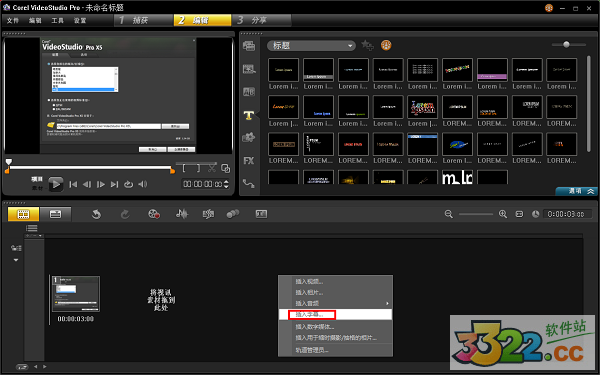This screenshot has width=600, height=375.
Task: Switch to storyboard view
Action: tap(23, 214)
